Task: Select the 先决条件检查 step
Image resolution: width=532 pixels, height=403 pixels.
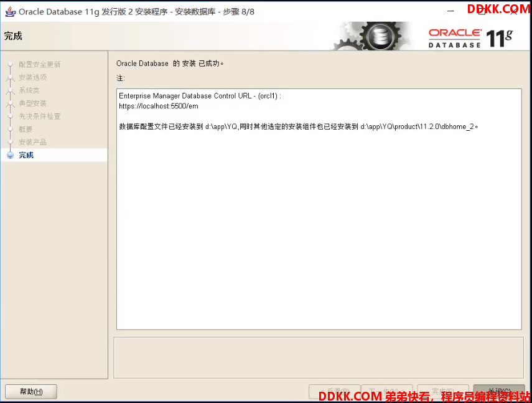Action: (39, 116)
